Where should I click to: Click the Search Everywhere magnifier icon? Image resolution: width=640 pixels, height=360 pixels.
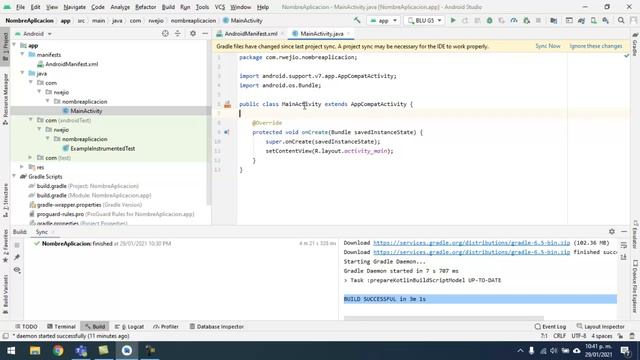point(621,20)
